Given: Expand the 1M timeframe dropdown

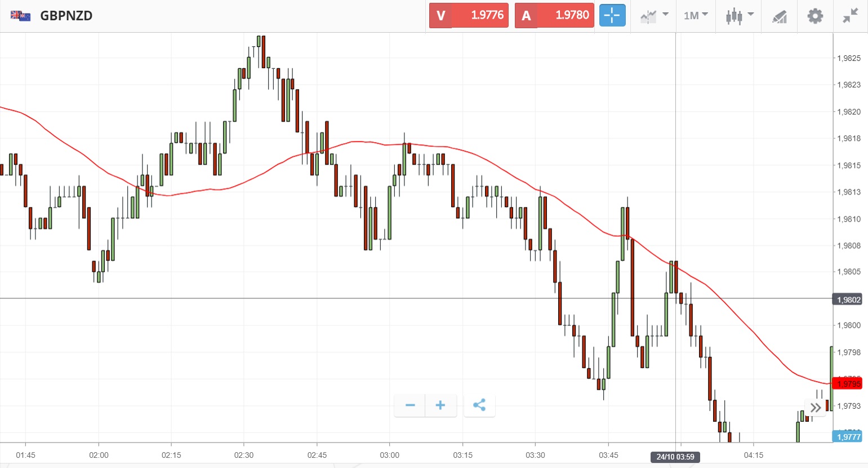Looking at the screenshot, I should pos(696,15).
